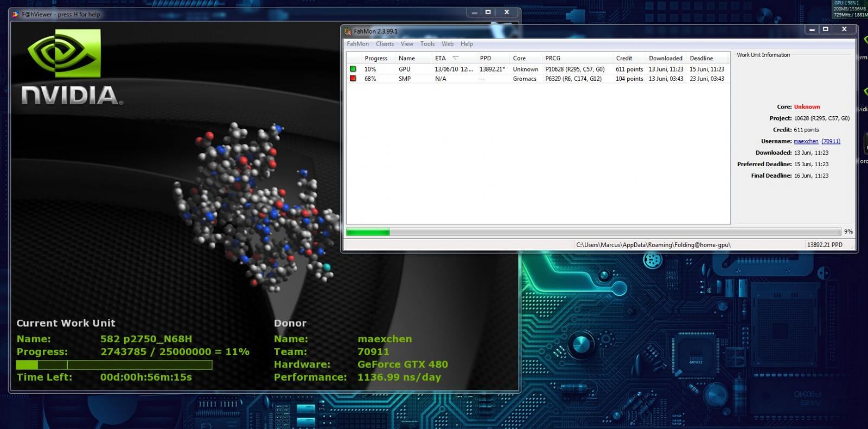Click the P6329 (R6, C174, G12) cell
868x429 pixels.
(x=573, y=79)
